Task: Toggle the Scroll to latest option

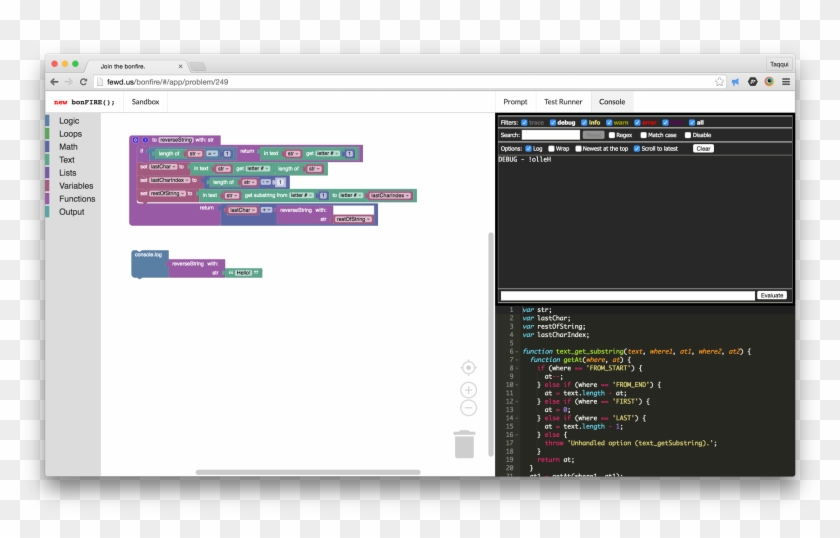Action: pos(637,148)
